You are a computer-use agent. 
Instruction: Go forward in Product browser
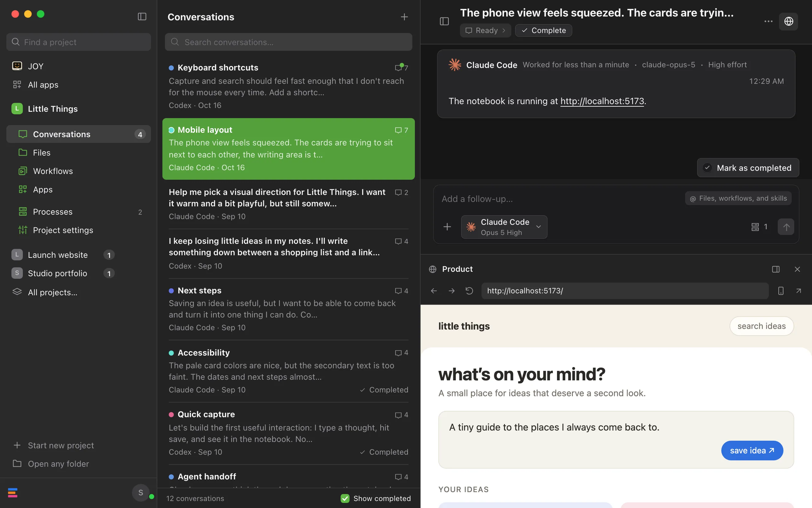click(452, 291)
